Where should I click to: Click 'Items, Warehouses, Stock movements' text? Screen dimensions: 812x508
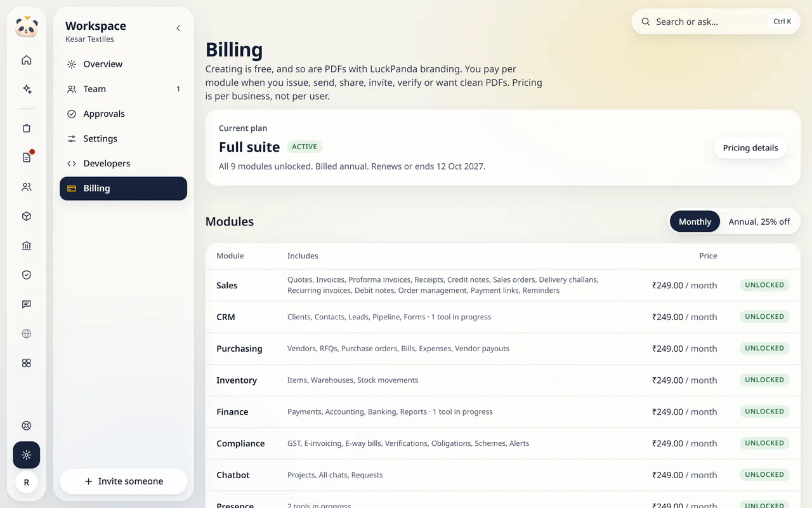click(353, 380)
